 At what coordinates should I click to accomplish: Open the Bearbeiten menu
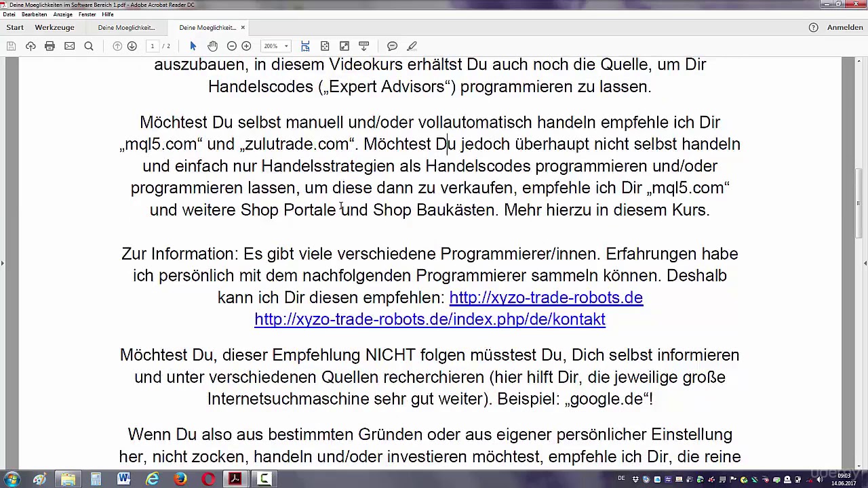[34, 14]
